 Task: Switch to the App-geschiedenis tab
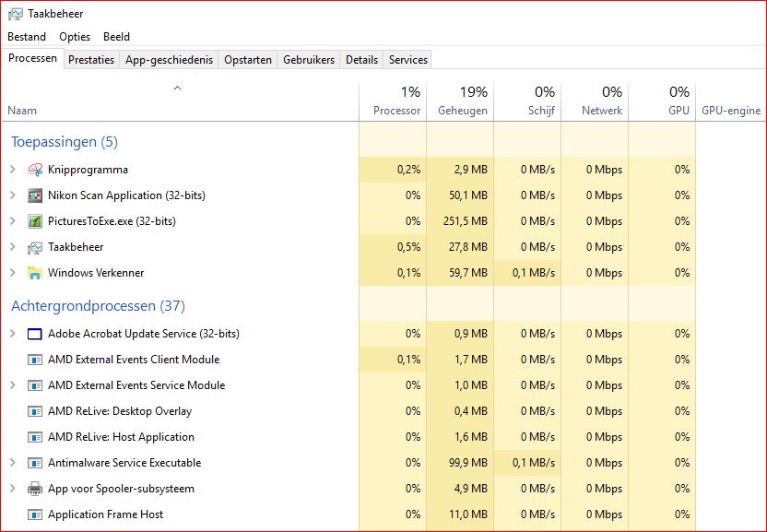click(x=170, y=60)
